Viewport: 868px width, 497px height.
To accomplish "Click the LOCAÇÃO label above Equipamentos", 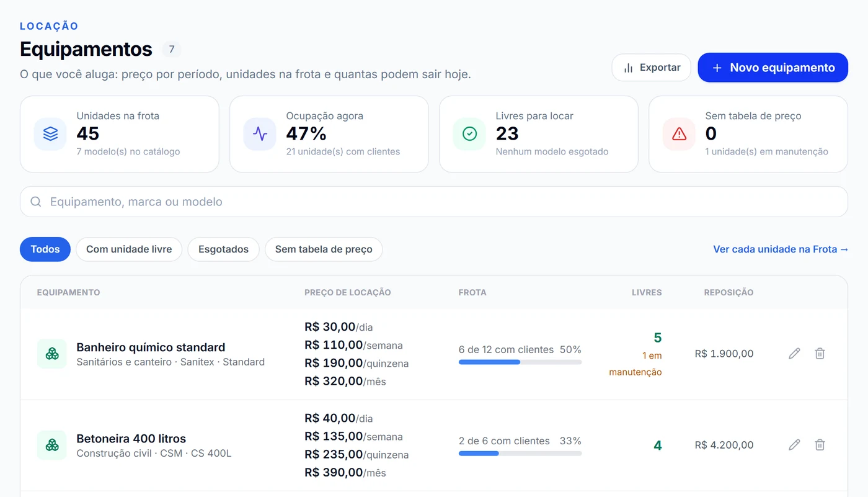I will pyautogui.click(x=49, y=26).
